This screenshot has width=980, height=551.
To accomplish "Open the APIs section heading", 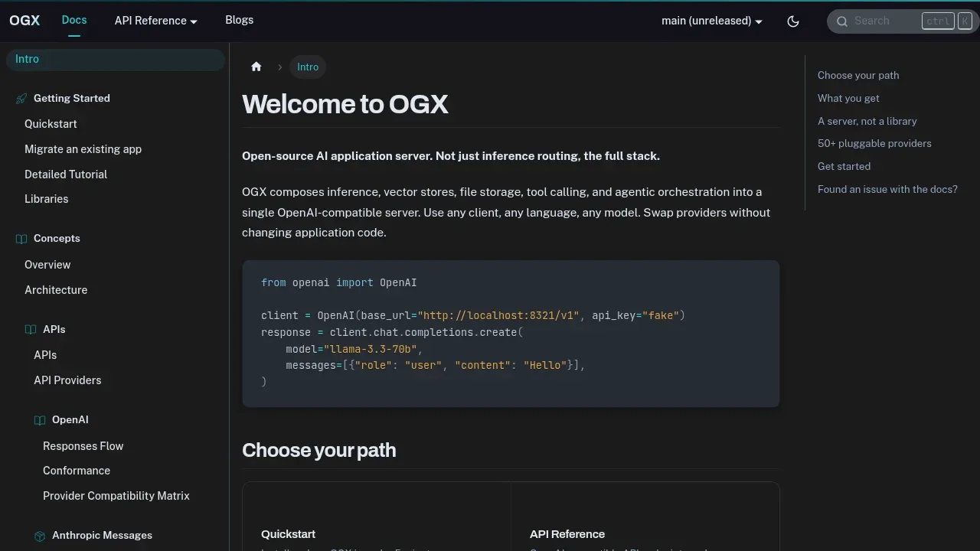I will point(54,329).
